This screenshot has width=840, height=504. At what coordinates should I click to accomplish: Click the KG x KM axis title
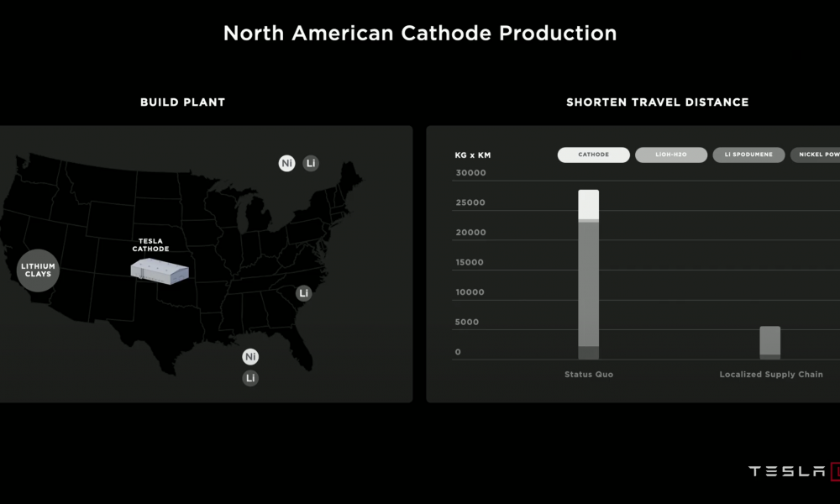(472, 155)
